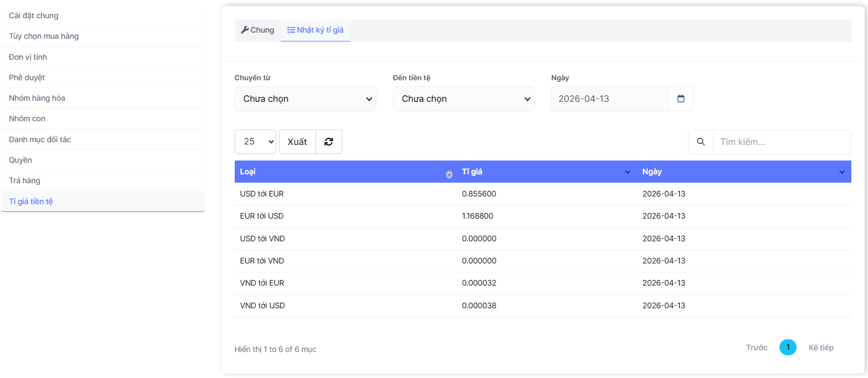Click the Ngày date input field
The image size is (868, 378).
[610, 99]
